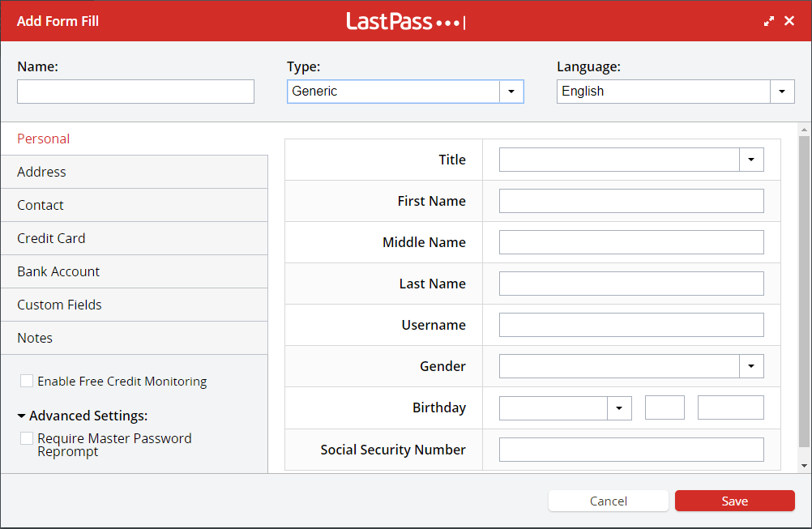
Task: Expand the Title dropdown
Action: 751,160
